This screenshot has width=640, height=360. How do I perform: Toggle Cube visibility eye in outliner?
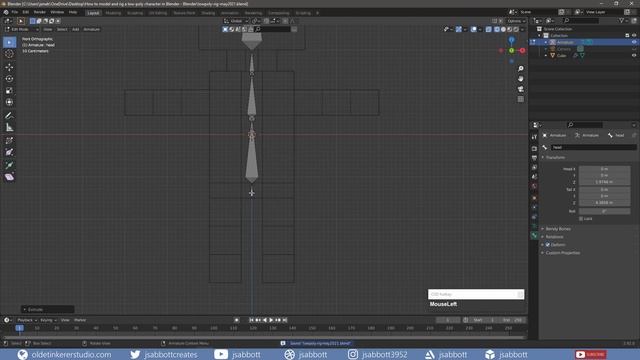[634, 56]
